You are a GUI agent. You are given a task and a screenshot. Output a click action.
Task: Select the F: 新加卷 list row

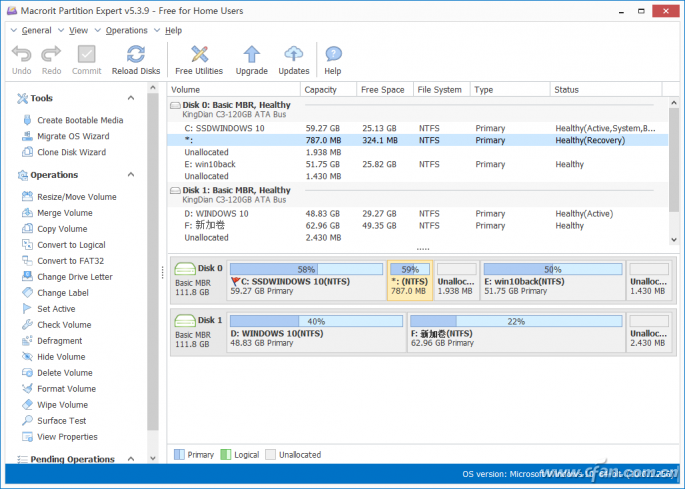418,225
